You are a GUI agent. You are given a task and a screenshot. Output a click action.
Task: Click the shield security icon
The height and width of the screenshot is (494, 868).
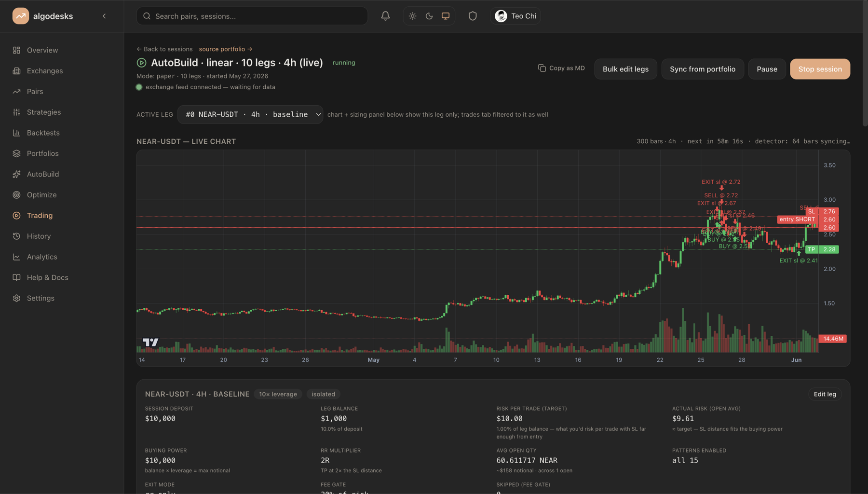click(x=473, y=16)
